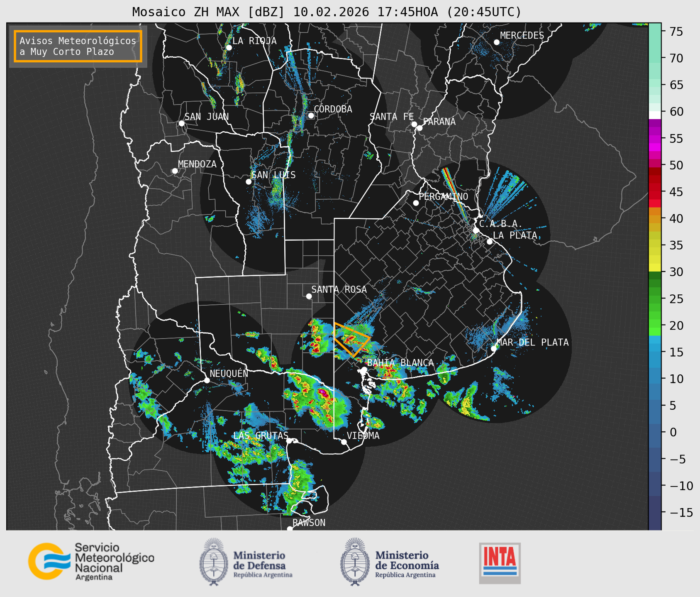Click the Mendoza city marker dot
The width and height of the screenshot is (700, 597).
click(175, 171)
